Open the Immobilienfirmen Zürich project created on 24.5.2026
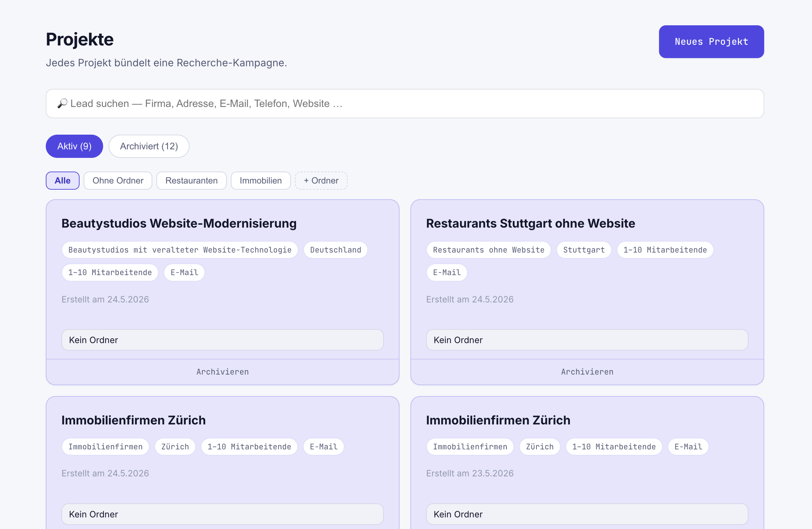 pos(134,420)
